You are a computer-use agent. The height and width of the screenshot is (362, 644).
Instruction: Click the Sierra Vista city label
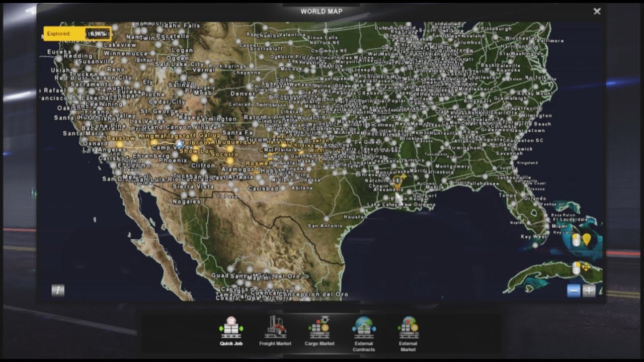click(193, 186)
